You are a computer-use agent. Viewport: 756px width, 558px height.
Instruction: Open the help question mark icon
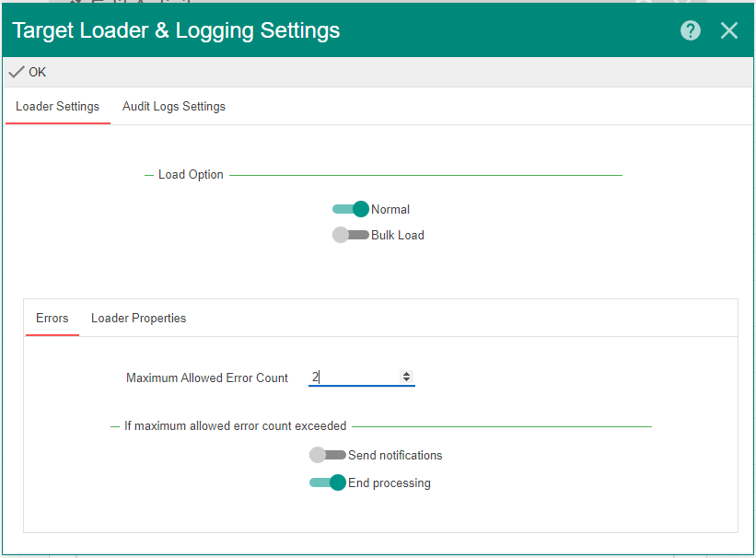(x=691, y=30)
